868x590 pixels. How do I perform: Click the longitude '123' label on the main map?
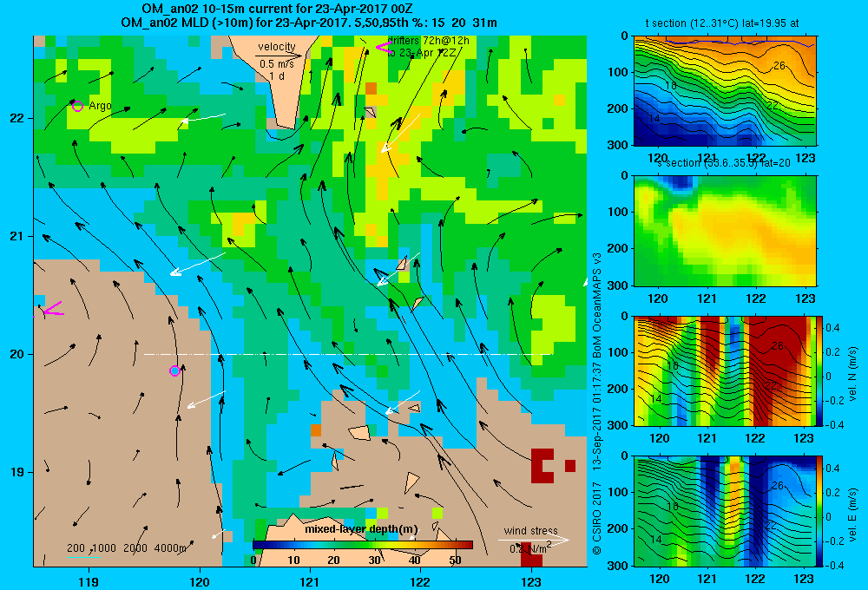tap(531, 581)
